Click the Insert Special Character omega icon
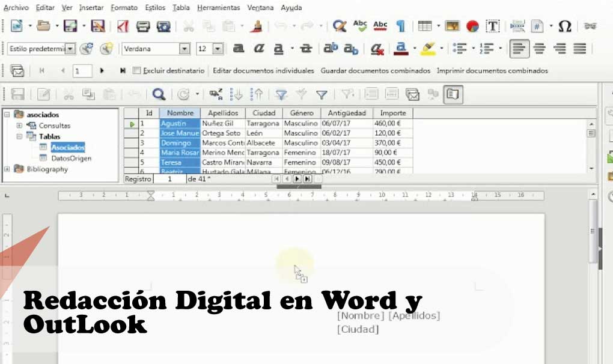This screenshot has width=613, height=364. pyautogui.click(x=564, y=26)
